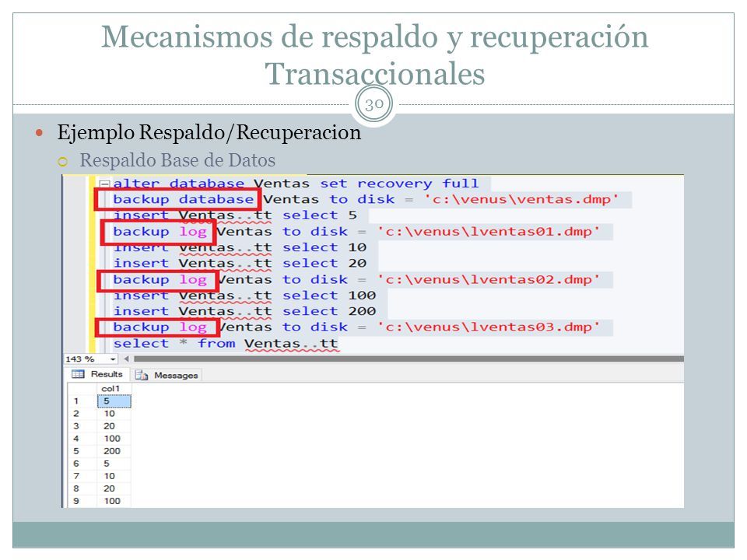Click the Messages tab icon
Screen dimensions: 747x560
(141, 375)
